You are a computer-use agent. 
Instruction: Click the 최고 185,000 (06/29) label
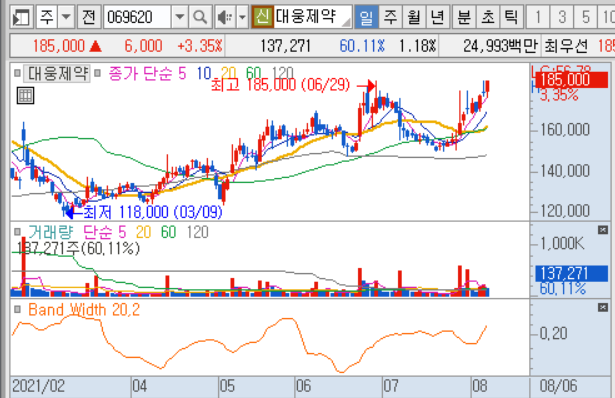(x=280, y=85)
